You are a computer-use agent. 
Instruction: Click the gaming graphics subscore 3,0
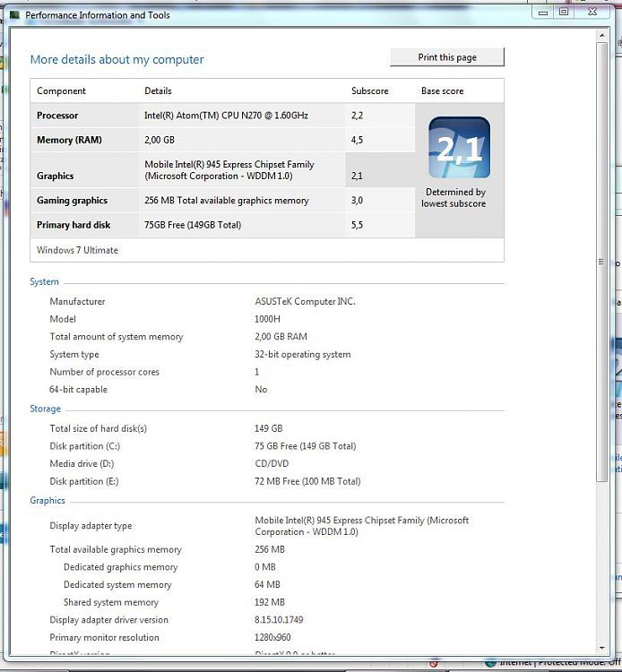point(357,200)
